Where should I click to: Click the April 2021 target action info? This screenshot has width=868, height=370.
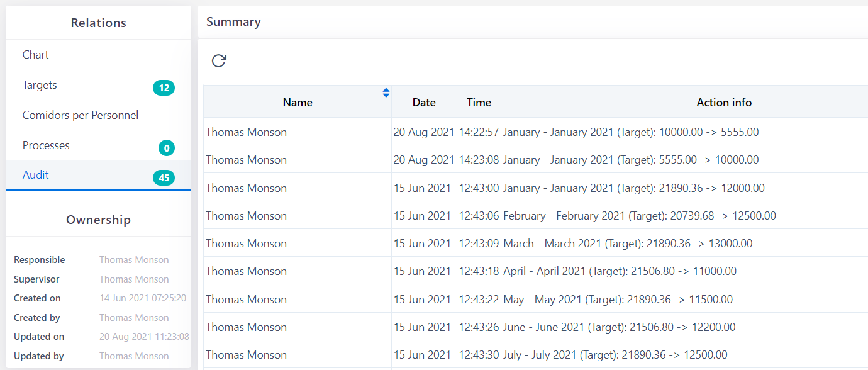click(x=620, y=271)
